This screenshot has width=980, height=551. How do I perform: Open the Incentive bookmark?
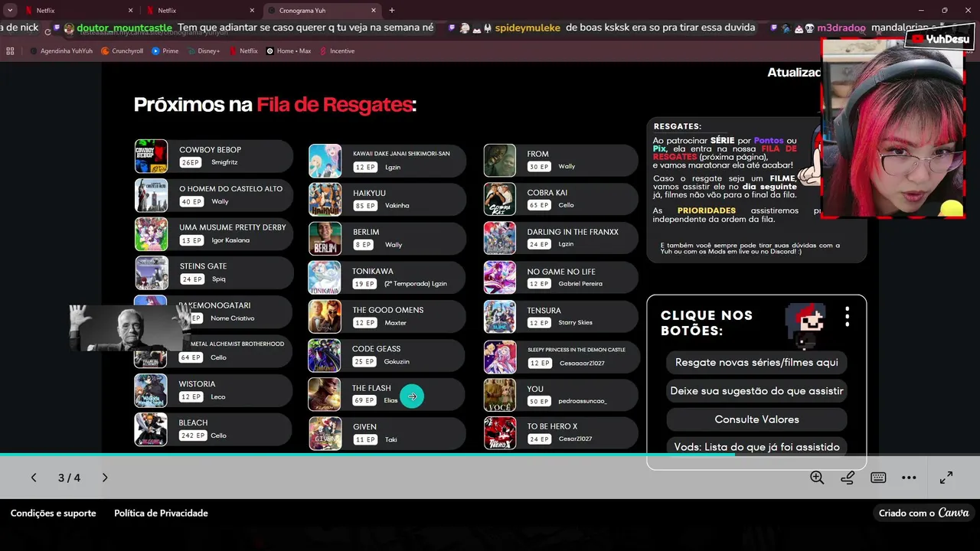[337, 51]
